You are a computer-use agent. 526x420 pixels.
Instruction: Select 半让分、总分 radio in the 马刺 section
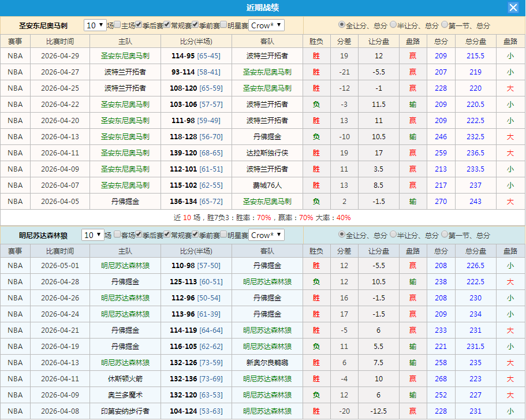393,24
